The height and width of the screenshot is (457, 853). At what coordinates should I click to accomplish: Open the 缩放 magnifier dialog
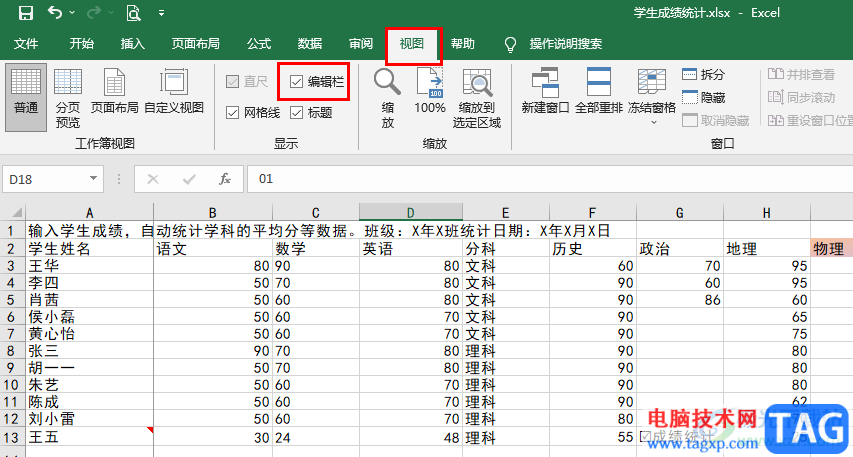coord(387,98)
